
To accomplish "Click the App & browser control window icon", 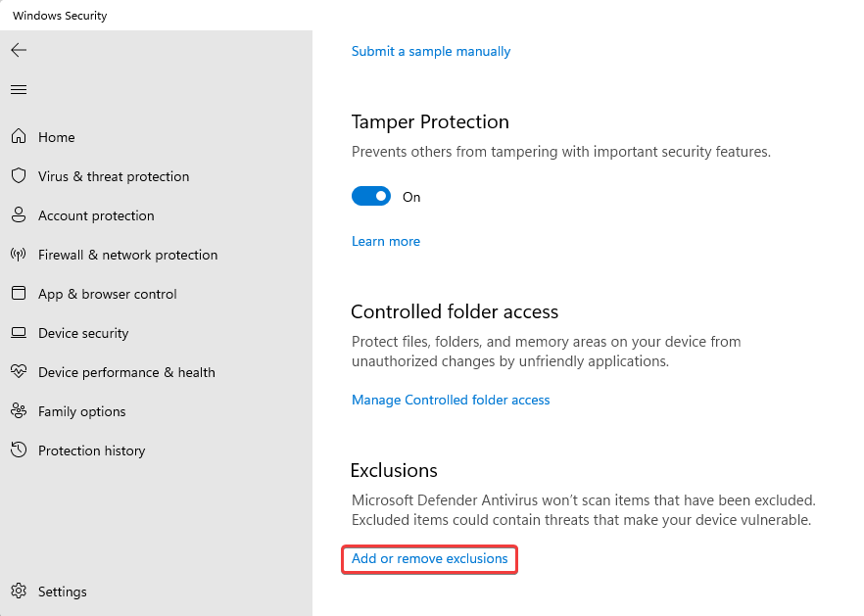I will (x=19, y=293).
